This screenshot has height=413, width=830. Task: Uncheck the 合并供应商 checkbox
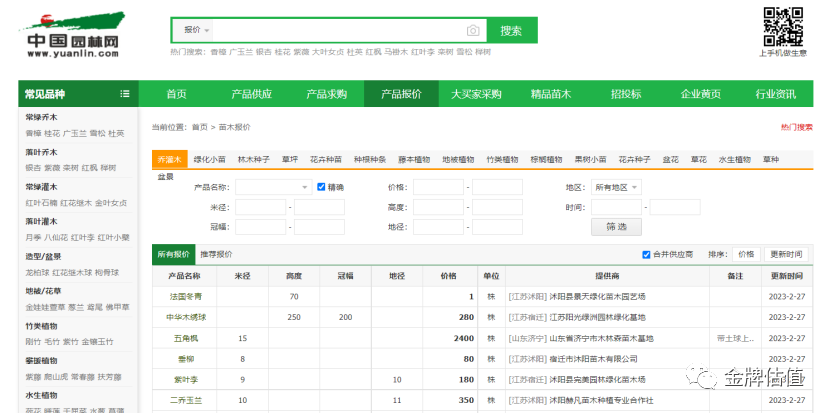click(x=646, y=255)
